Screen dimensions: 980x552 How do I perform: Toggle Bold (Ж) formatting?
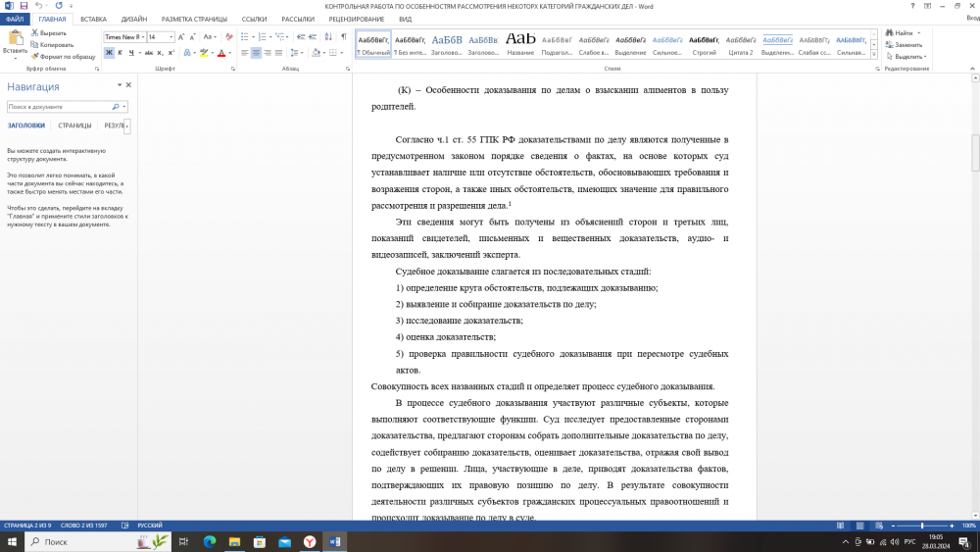pyautogui.click(x=108, y=53)
